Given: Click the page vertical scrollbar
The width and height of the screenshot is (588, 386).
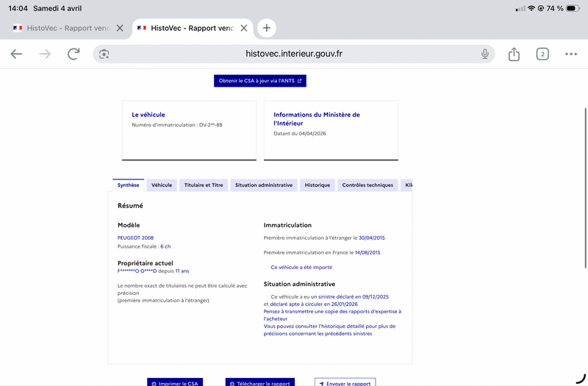Looking at the screenshot, I should coord(585,188).
